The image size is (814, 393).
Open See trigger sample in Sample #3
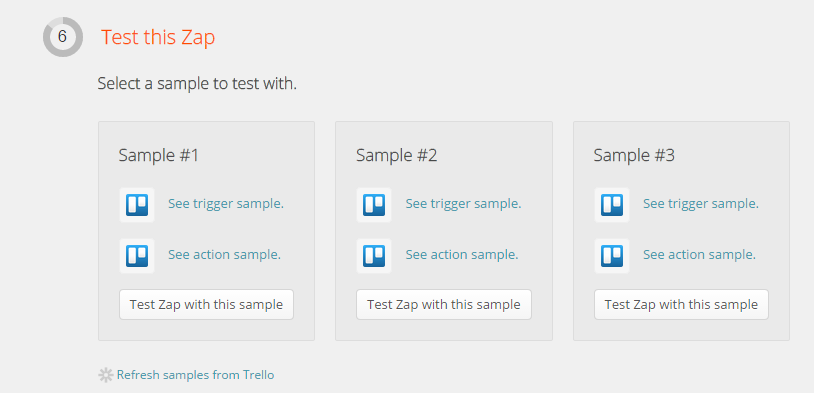701,204
